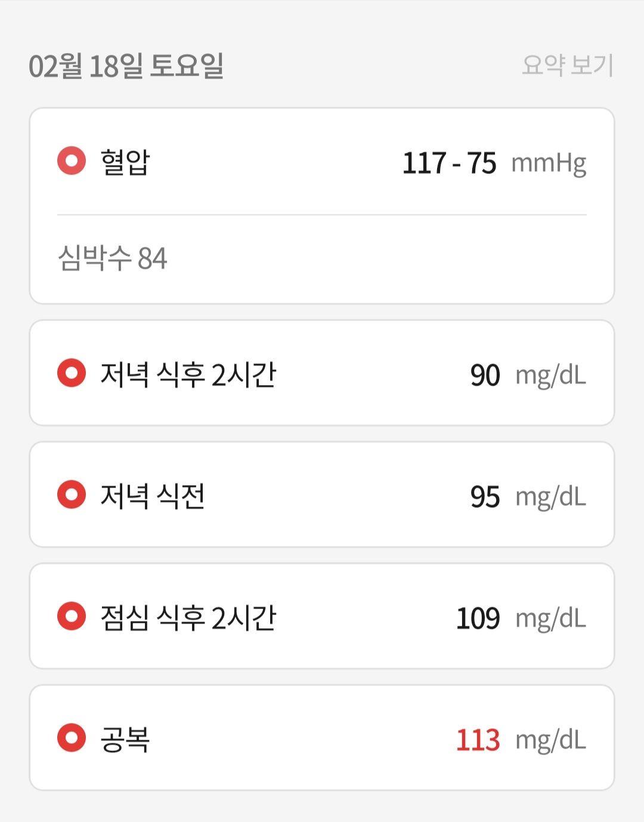
Task: Open the 공복 fasting glucose record
Action: click(x=322, y=738)
